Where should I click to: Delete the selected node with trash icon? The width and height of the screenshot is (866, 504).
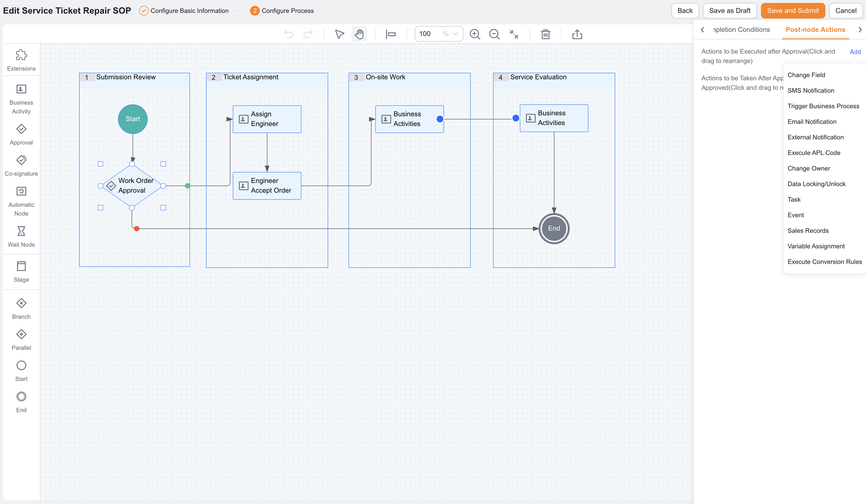pos(546,34)
